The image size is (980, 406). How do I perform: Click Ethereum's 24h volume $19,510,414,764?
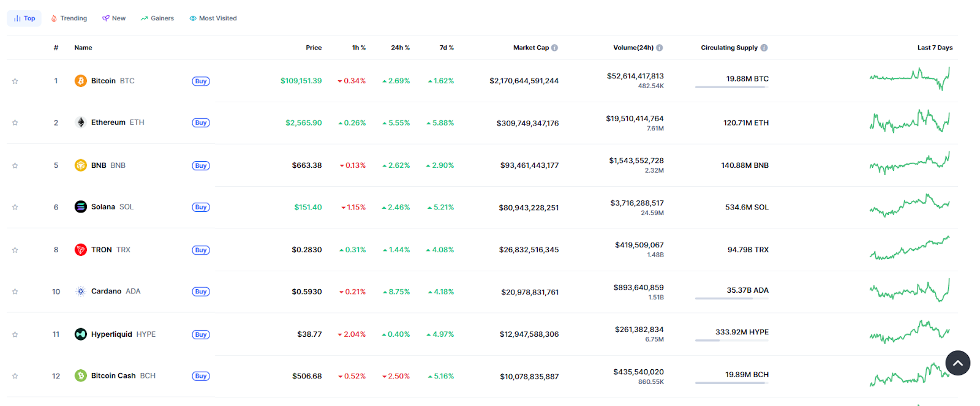point(635,119)
